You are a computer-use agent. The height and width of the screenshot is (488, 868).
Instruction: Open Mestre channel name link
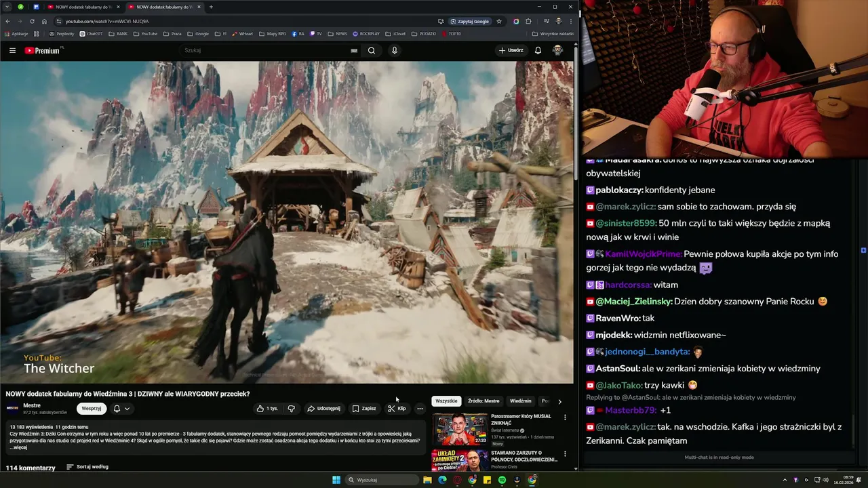32,405
